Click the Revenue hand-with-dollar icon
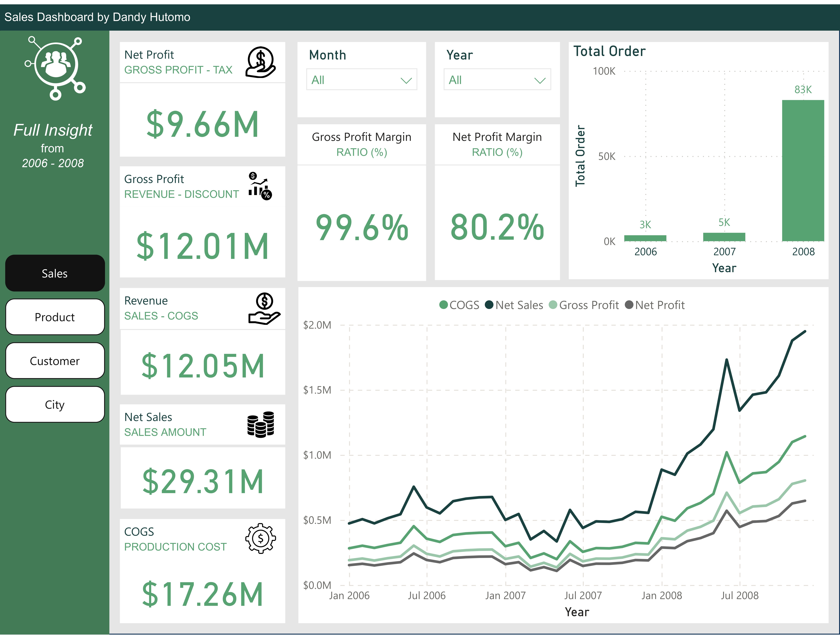The width and height of the screenshot is (840, 639). pyautogui.click(x=264, y=308)
